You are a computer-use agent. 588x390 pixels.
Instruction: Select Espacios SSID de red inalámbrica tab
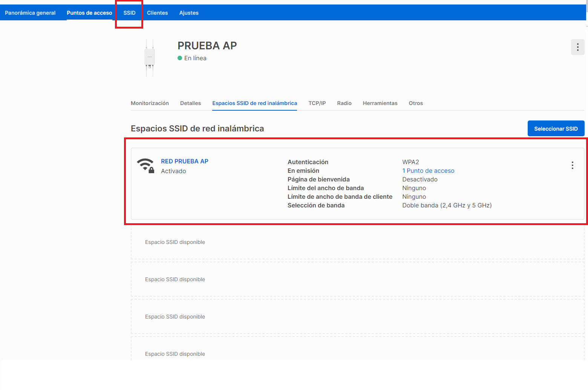(254, 103)
